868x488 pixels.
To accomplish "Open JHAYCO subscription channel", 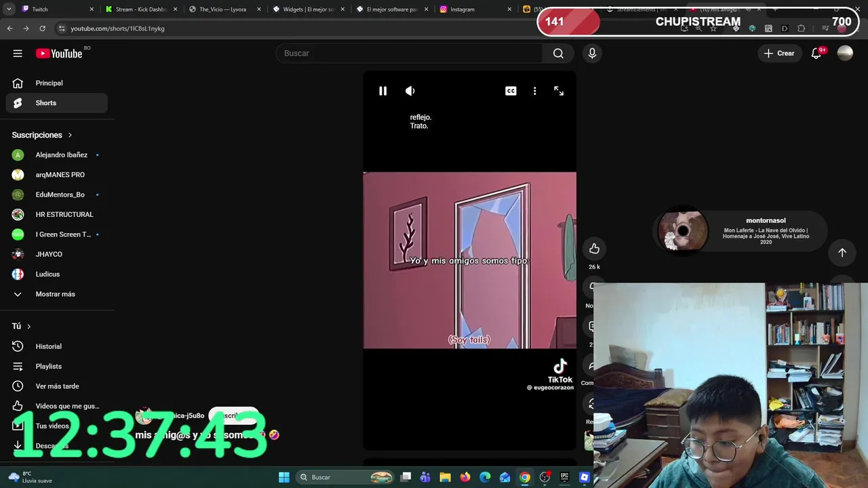I will pyautogui.click(x=57, y=254).
